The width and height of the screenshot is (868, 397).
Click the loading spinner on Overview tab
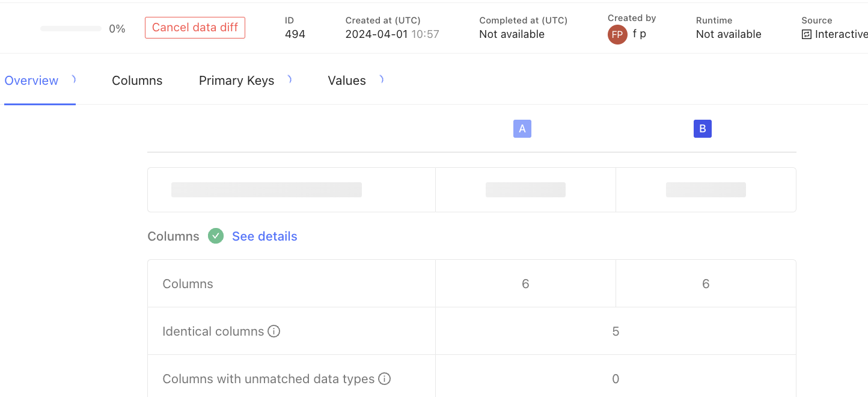coord(73,79)
